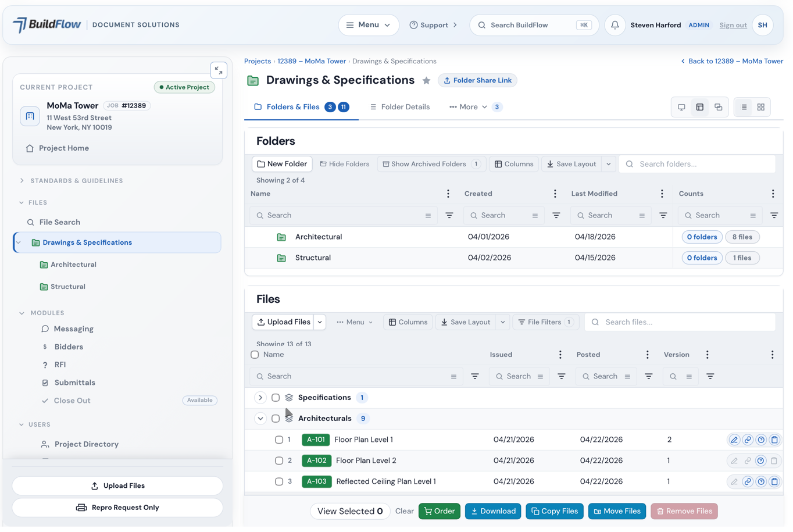Open Messaging in the sidebar
The width and height of the screenshot is (793, 532).
coord(73,329)
